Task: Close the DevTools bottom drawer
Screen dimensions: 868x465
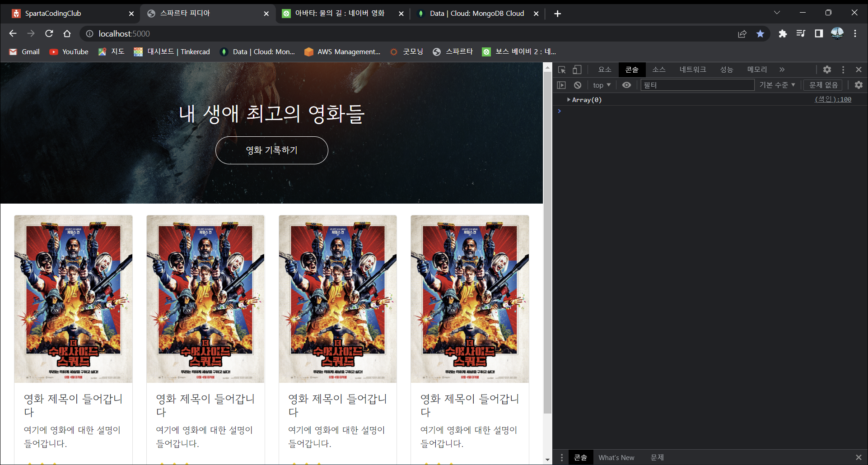Action: click(859, 457)
